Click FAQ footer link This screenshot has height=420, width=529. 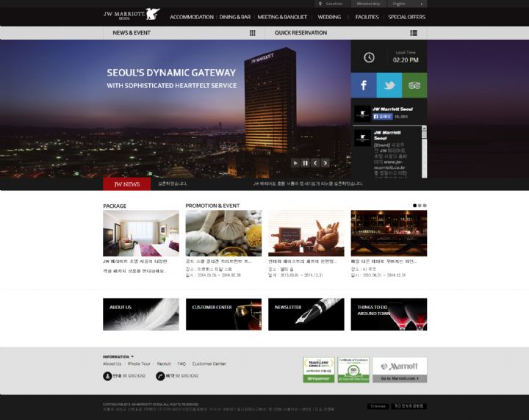coord(181,363)
